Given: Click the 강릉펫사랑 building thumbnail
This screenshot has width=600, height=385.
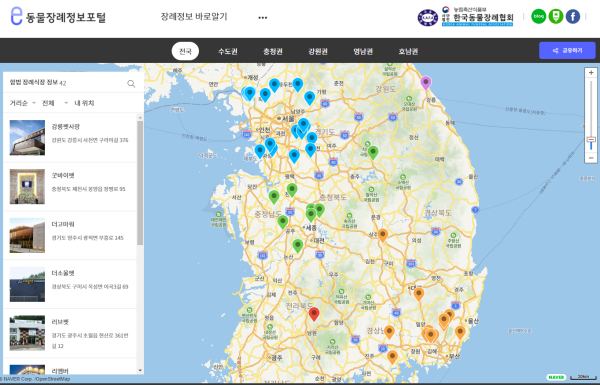Looking at the screenshot, I should click(x=27, y=138).
